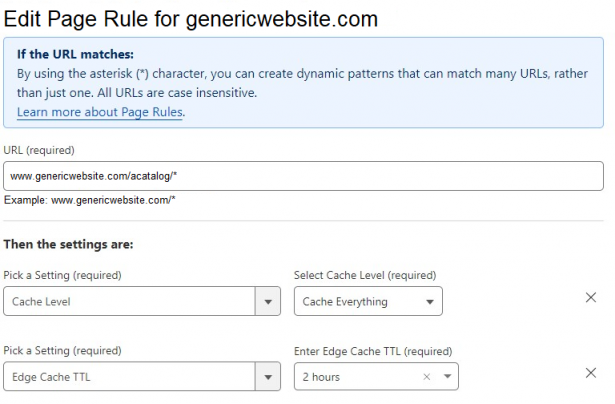Remove the Edge Cache TTL setting row
The image size is (615, 404).
point(590,374)
